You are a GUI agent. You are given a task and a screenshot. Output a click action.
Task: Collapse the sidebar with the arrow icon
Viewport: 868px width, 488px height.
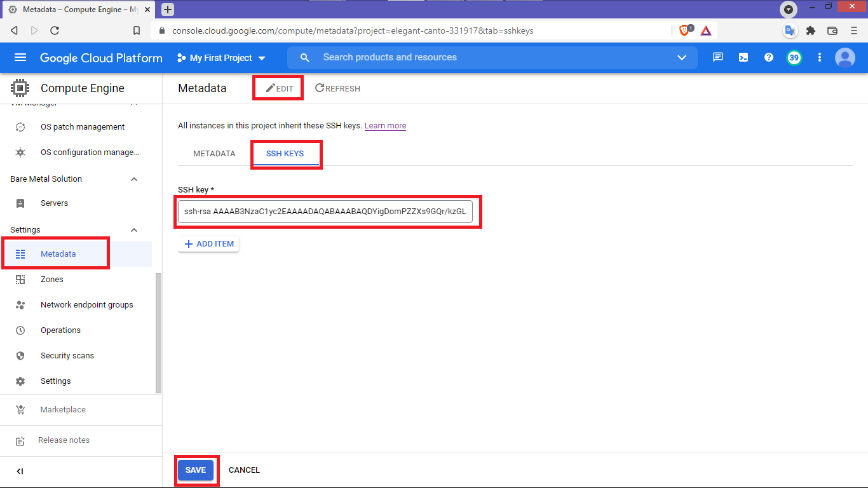(20, 471)
